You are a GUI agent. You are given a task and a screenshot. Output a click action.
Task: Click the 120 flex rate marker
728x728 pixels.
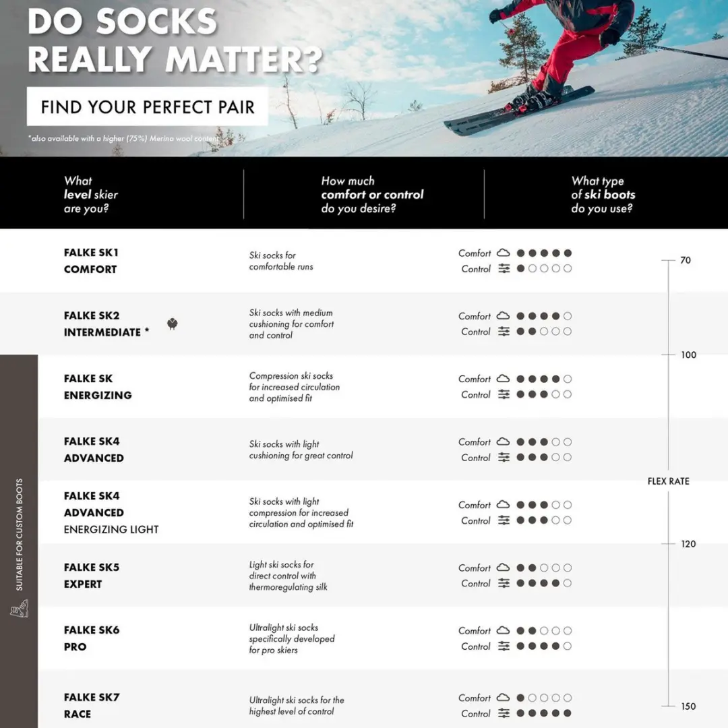[688, 544]
